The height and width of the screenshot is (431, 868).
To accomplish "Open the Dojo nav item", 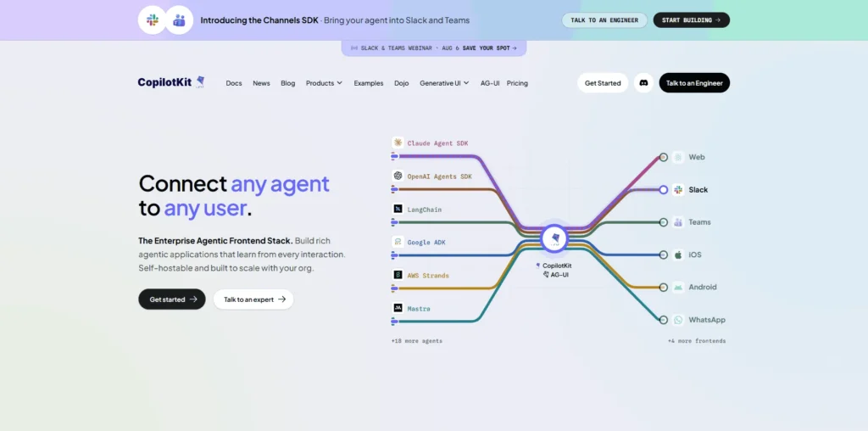I will click(x=401, y=83).
